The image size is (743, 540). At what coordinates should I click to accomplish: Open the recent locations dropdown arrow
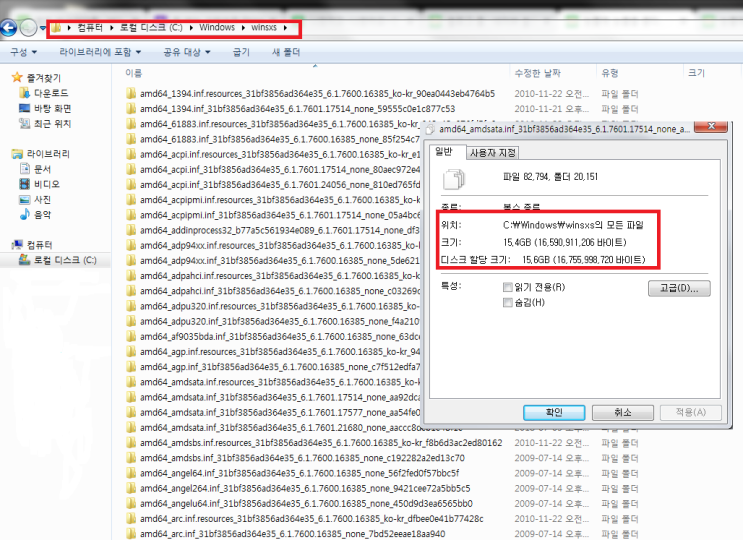click(x=43, y=28)
